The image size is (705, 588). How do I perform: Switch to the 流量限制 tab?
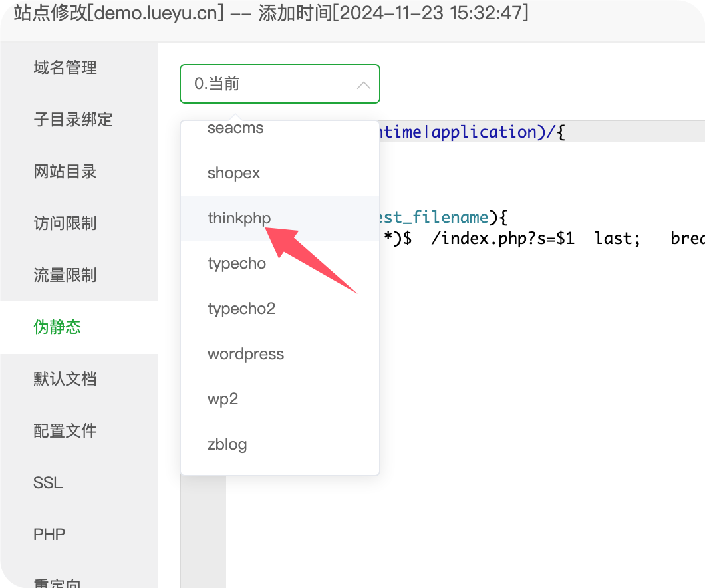click(x=65, y=275)
